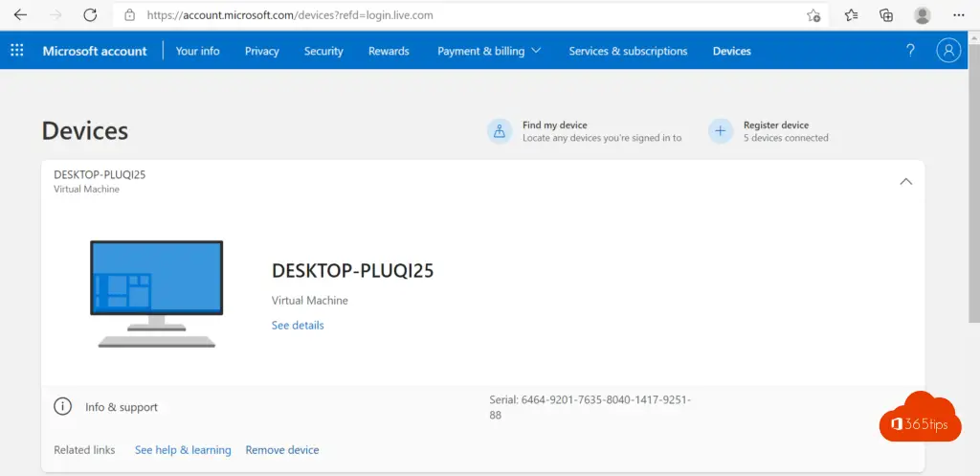Open the account profile avatar icon
This screenshot has width=980, height=476.
(x=948, y=51)
